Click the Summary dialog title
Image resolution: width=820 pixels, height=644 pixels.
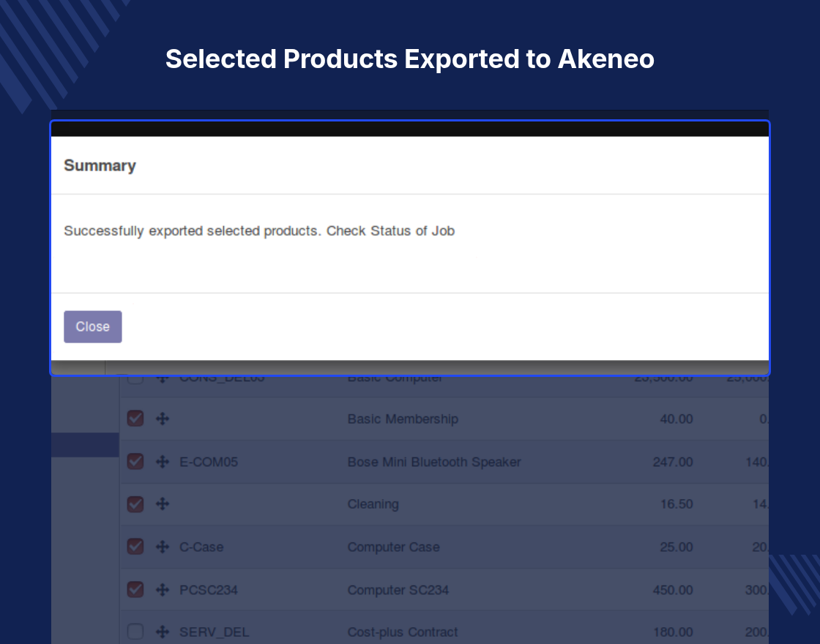pos(100,165)
